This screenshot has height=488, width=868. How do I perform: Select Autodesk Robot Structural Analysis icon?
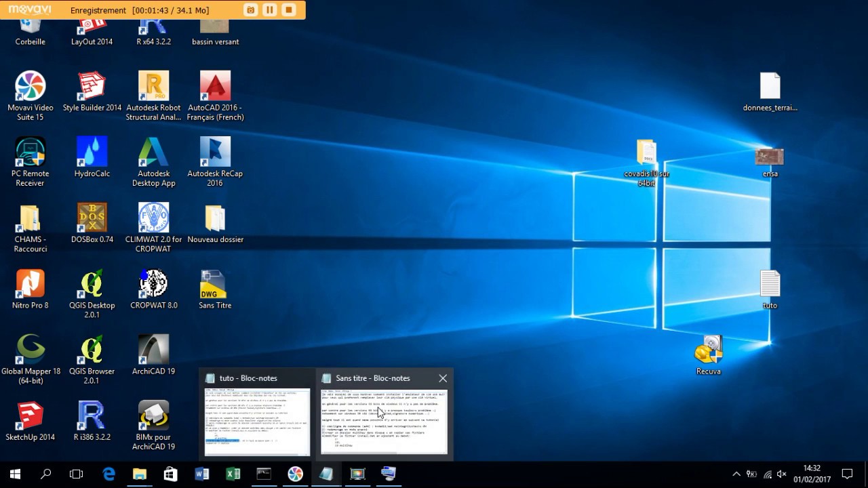(154, 96)
